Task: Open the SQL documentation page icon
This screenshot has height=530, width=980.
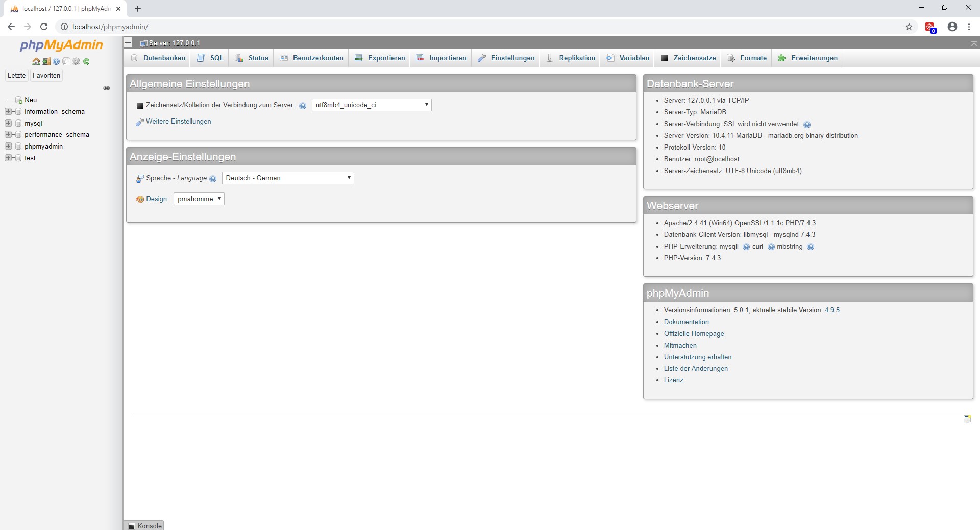Action: pyautogui.click(x=66, y=61)
